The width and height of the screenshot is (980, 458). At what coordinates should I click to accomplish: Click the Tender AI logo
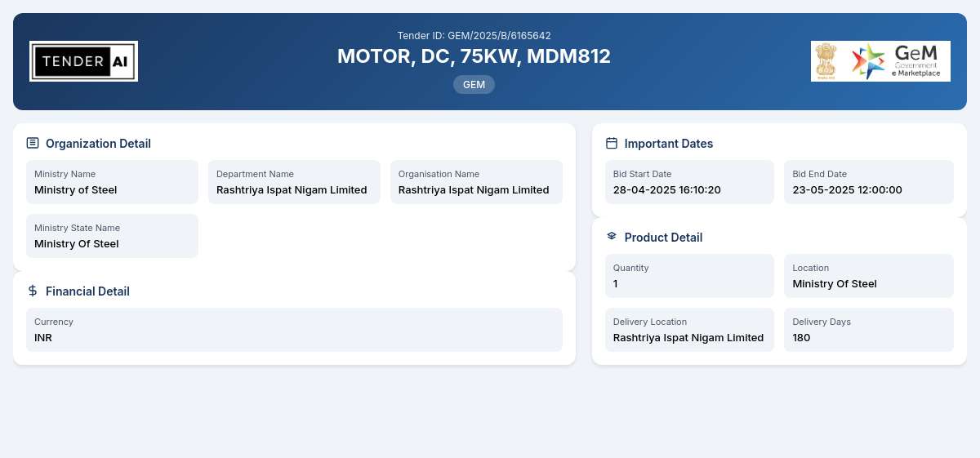[x=83, y=61]
